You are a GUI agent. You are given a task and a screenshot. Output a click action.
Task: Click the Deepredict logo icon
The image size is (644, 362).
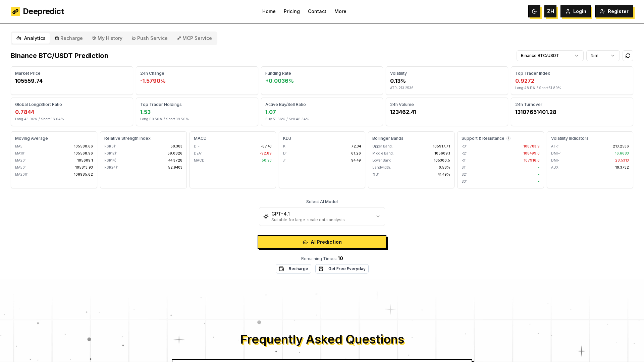15,11
